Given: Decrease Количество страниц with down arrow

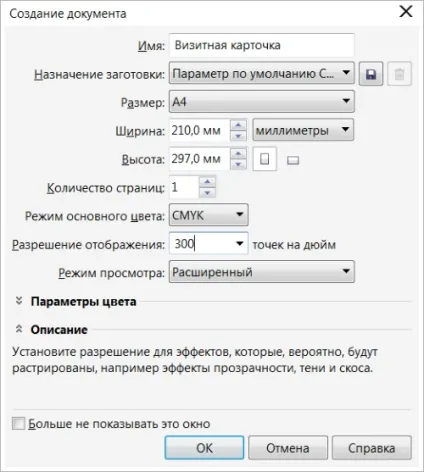Looking at the screenshot, I should (x=207, y=193).
